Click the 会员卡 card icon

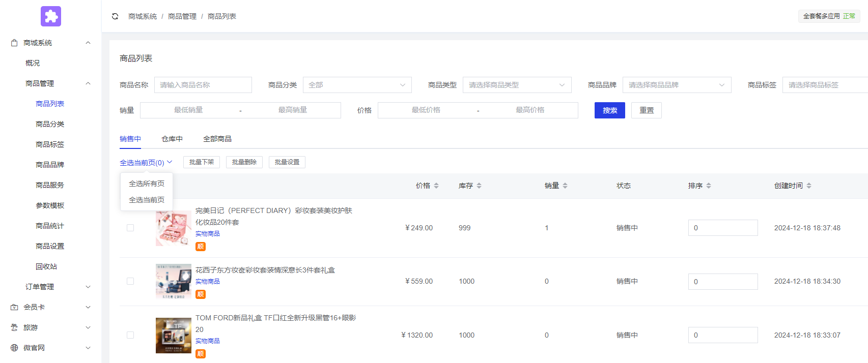14,307
